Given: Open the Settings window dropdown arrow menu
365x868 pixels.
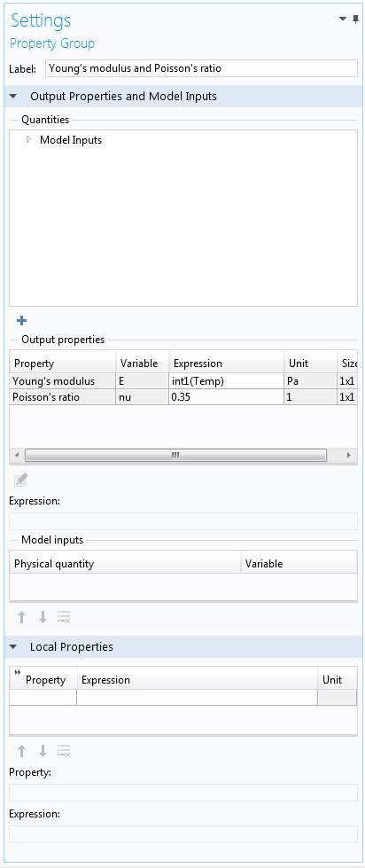Looking at the screenshot, I should [343, 20].
